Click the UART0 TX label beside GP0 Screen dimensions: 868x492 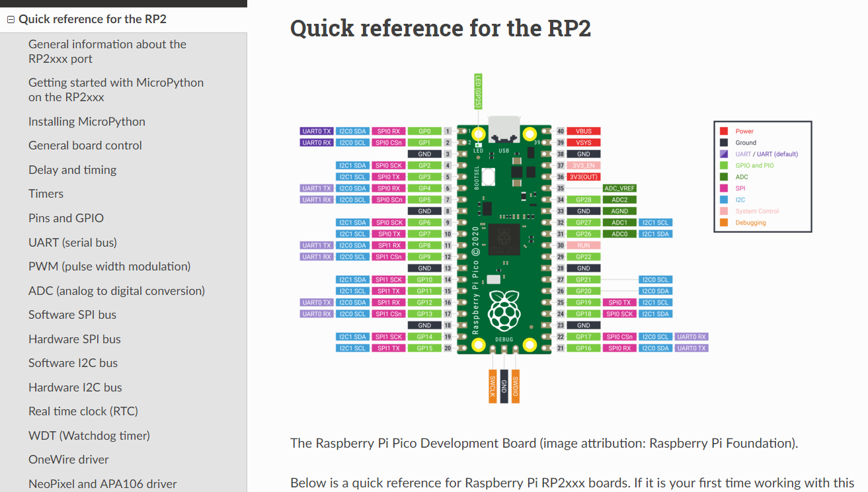coord(317,132)
